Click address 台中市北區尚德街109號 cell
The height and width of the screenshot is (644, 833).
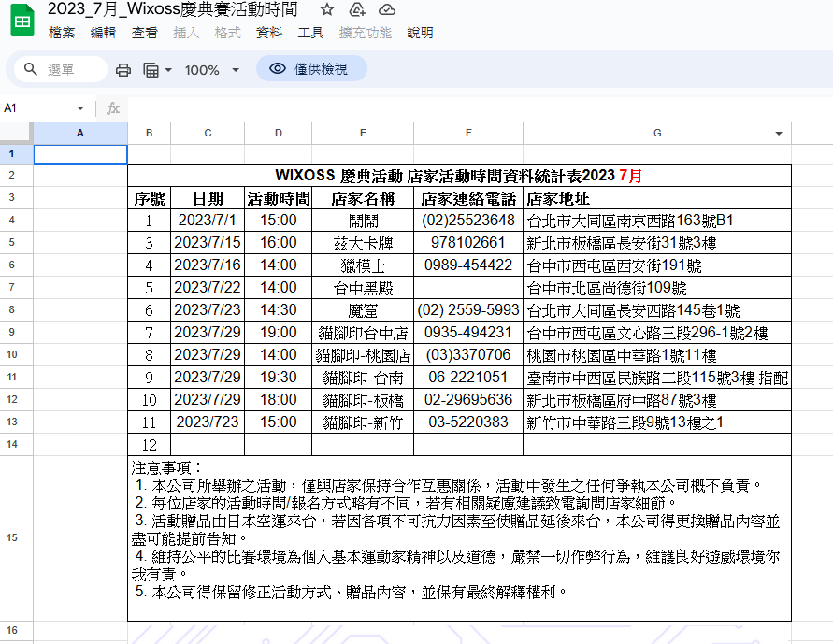657,288
